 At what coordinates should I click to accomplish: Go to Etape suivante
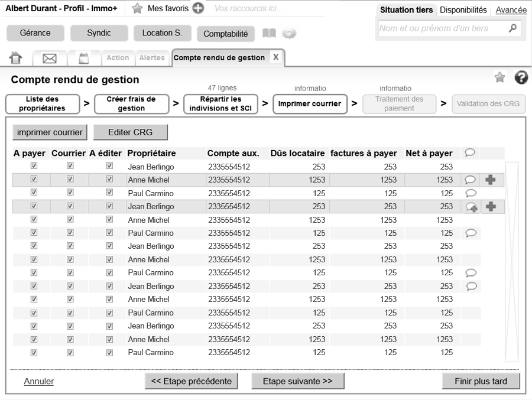coord(297,381)
